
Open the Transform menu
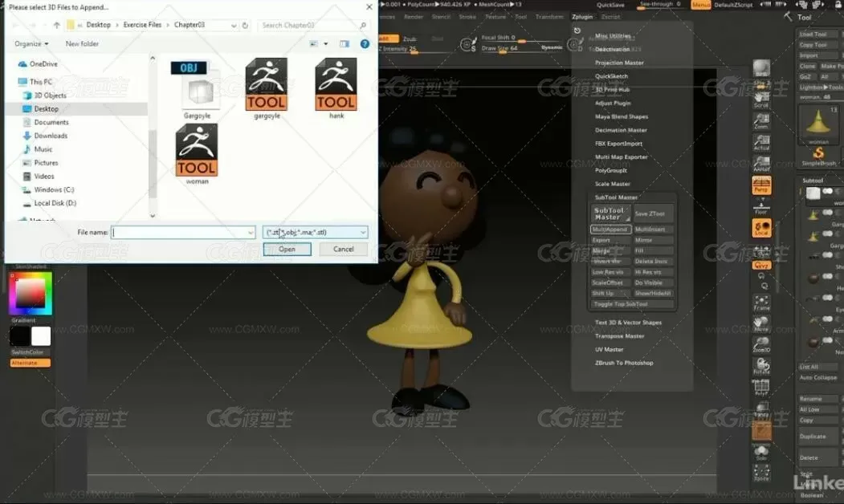549,17
